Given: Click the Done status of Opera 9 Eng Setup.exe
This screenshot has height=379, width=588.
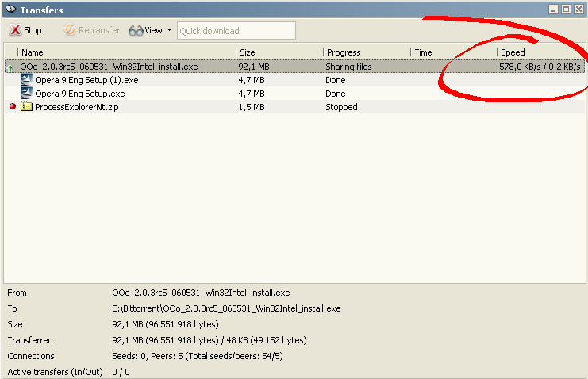Looking at the screenshot, I should (335, 94).
